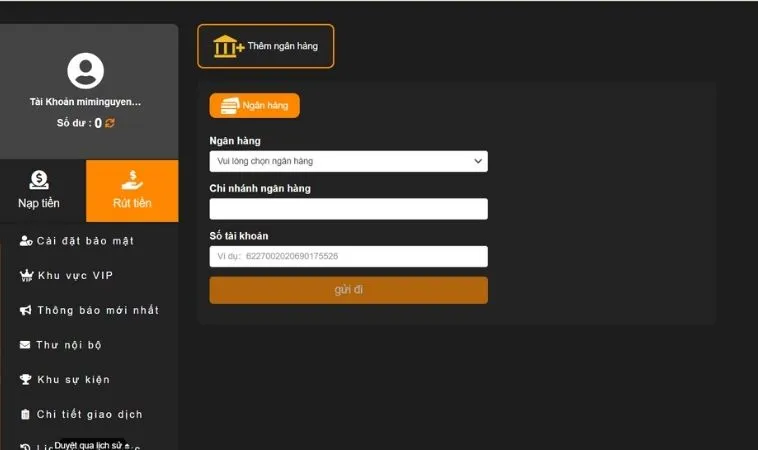Click the trophy icon for Khu sự kiện

click(26, 380)
